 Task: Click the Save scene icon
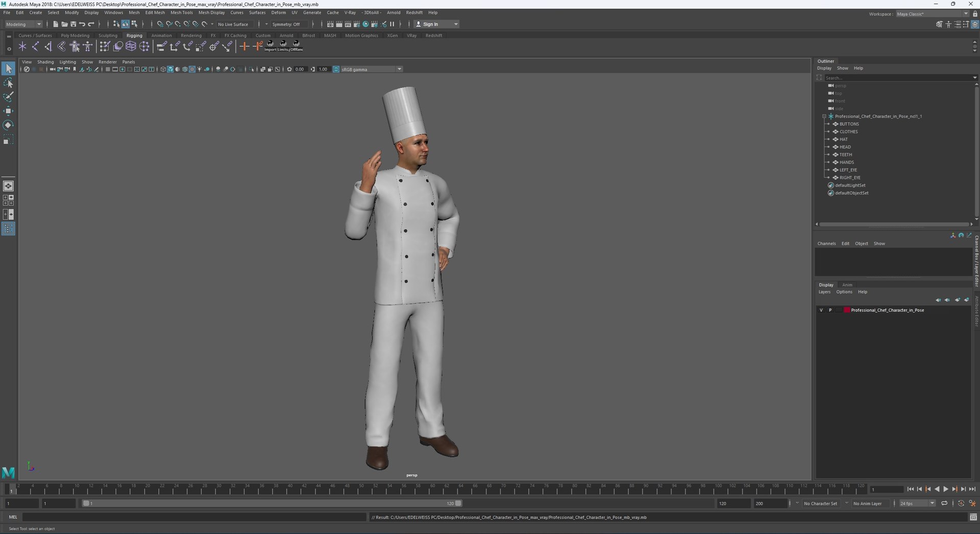click(x=73, y=24)
